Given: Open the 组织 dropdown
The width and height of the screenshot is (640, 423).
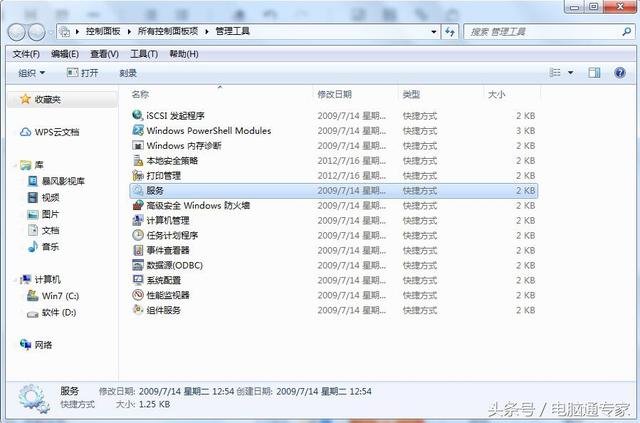Looking at the screenshot, I should [31, 73].
